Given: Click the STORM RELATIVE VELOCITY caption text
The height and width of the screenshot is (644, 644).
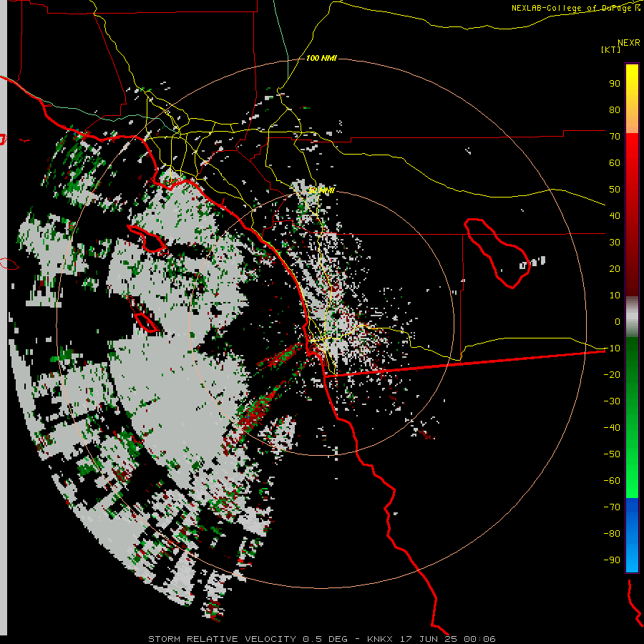Looking at the screenshot, I should click(x=222, y=639).
